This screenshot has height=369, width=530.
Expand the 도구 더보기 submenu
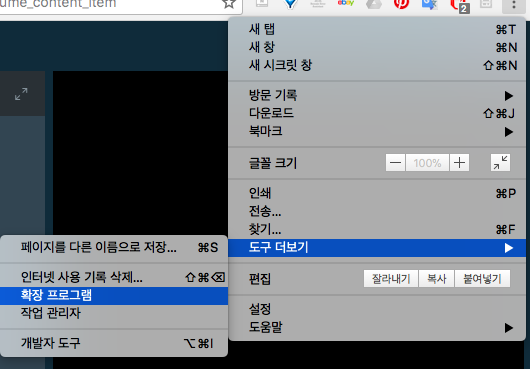[x=377, y=248]
